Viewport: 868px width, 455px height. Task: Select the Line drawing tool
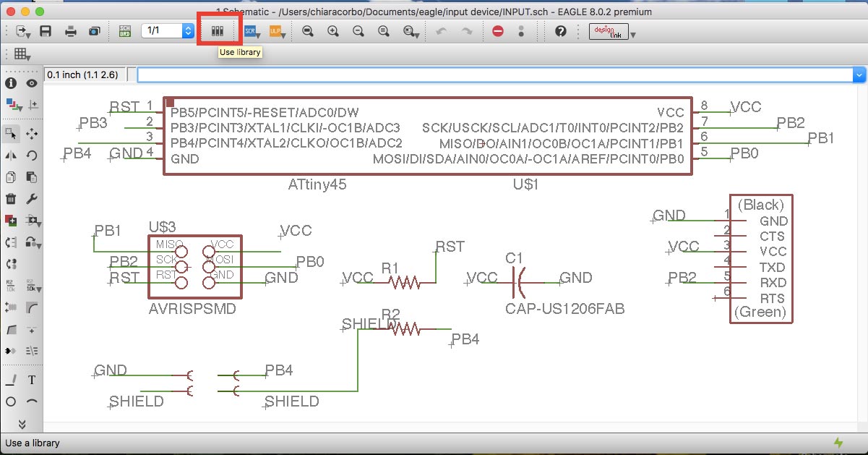[11, 380]
